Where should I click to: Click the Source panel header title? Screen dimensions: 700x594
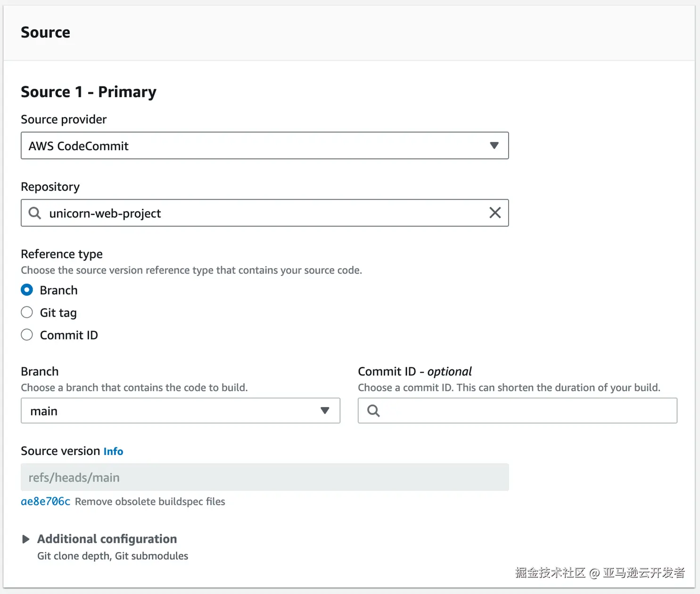tap(46, 33)
